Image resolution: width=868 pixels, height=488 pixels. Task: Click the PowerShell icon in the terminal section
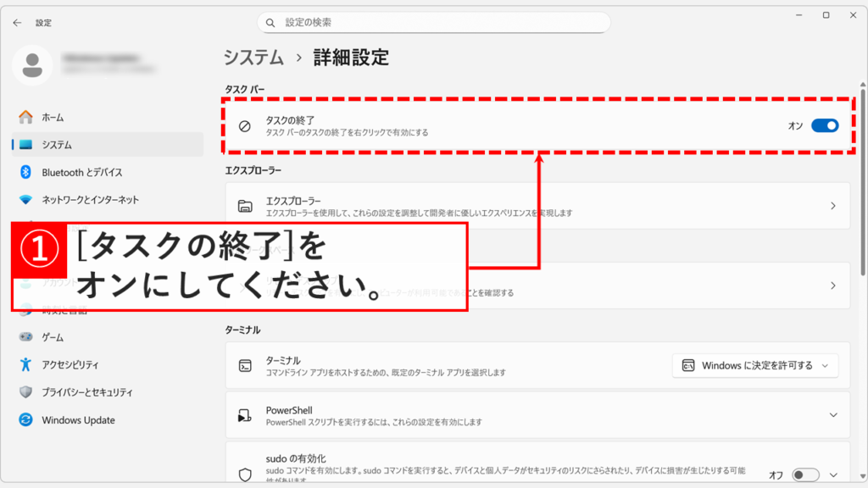pyautogui.click(x=247, y=415)
